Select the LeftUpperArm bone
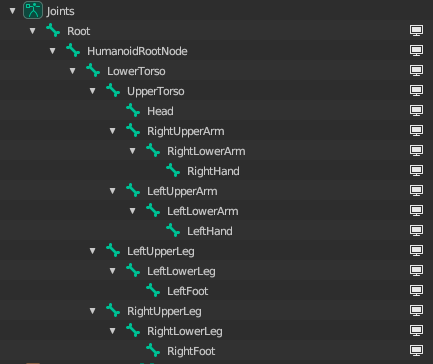 click(x=182, y=191)
